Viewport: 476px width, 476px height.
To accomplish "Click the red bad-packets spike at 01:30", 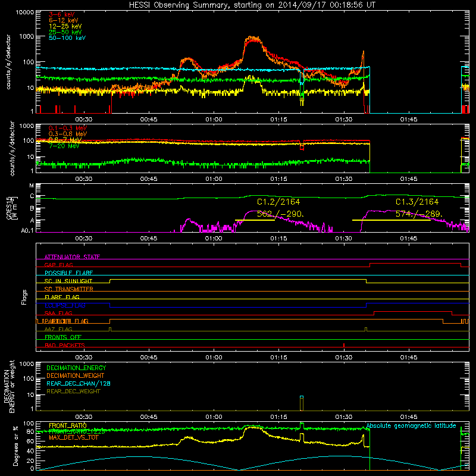I will (344, 345).
